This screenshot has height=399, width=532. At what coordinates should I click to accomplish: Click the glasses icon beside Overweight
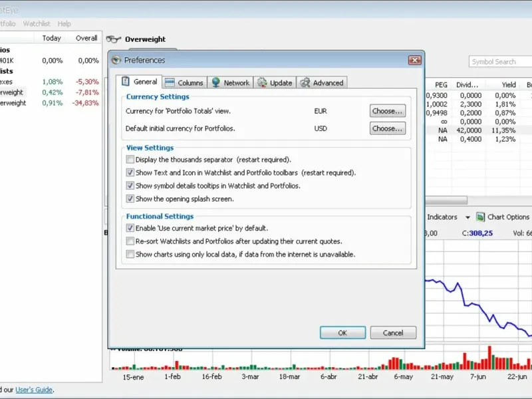click(x=113, y=39)
